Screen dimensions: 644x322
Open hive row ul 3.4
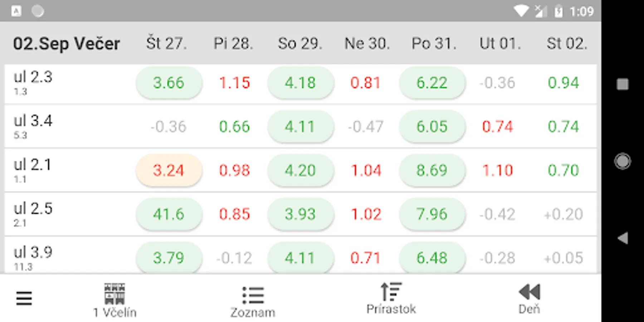click(x=33, y=127)
